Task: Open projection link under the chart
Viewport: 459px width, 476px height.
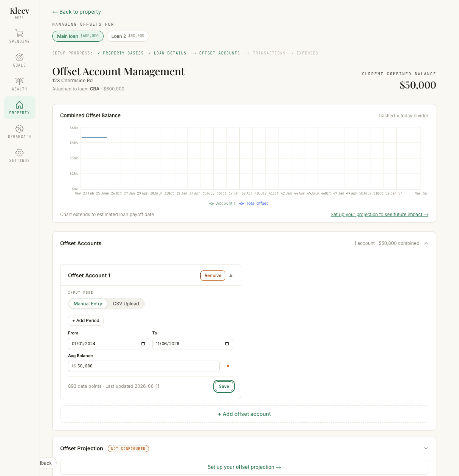Action: pyautogui.click(x=379, y=214)
